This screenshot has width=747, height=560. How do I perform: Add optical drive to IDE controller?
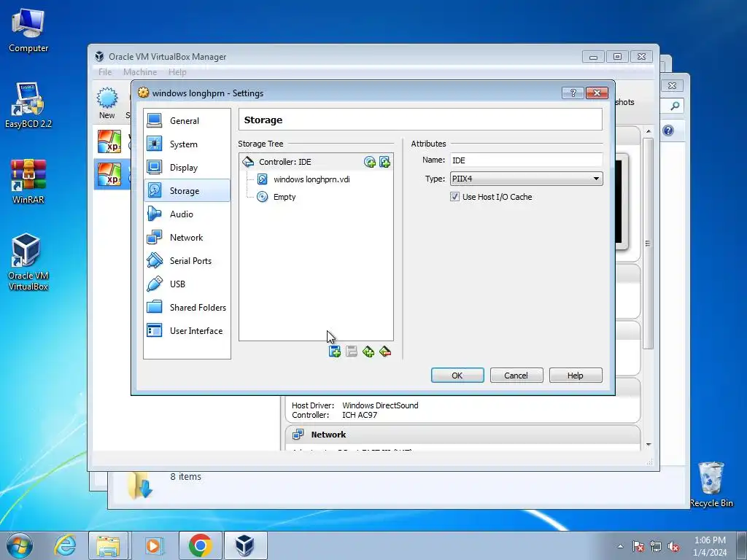(370, 162)
